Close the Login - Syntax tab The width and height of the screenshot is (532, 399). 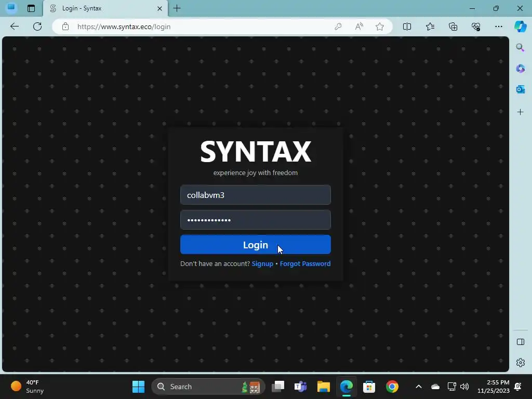pos(159,8)
